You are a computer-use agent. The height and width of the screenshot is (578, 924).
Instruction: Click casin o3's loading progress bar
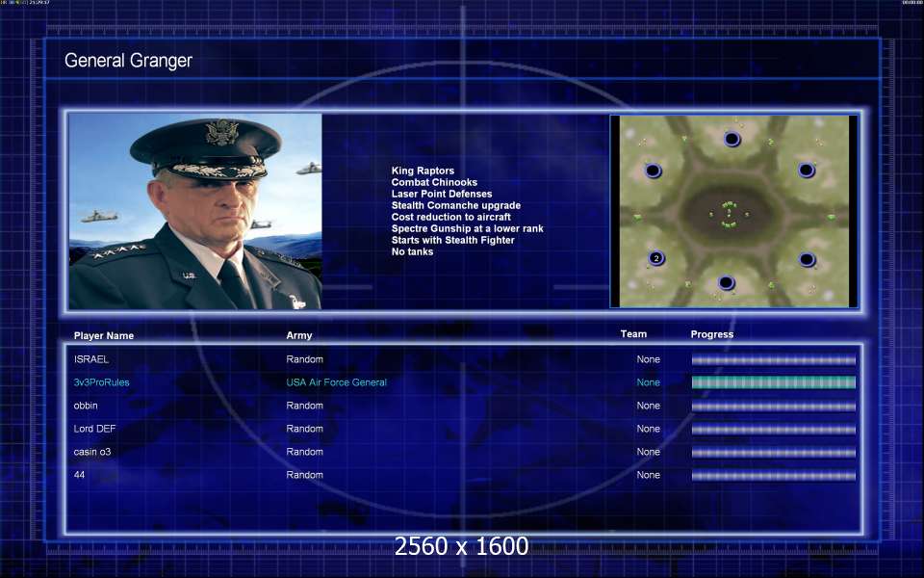pos(773,453)
